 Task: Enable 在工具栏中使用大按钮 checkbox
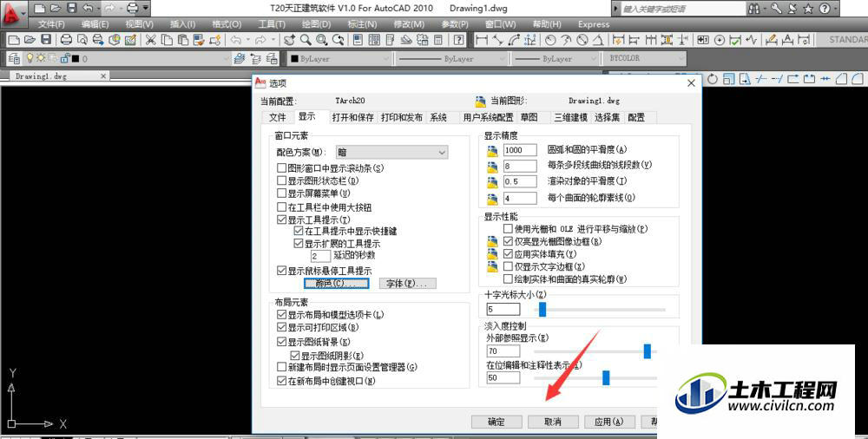(281, 207)
